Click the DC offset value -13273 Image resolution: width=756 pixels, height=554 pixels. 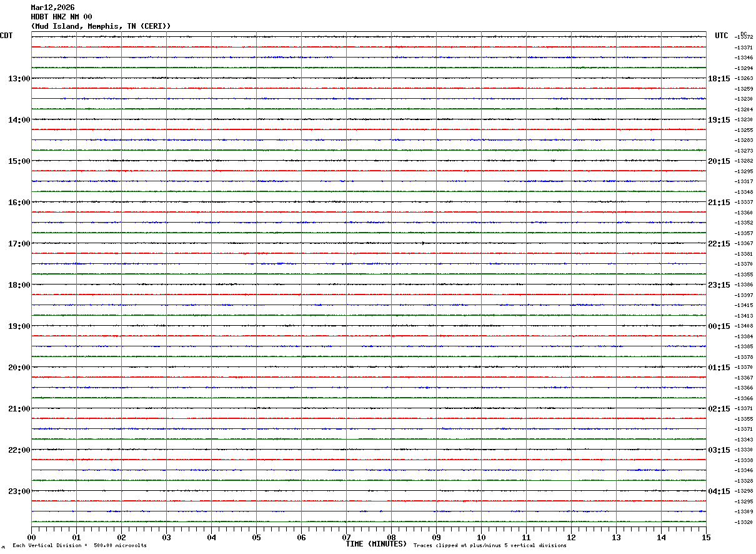744,151
